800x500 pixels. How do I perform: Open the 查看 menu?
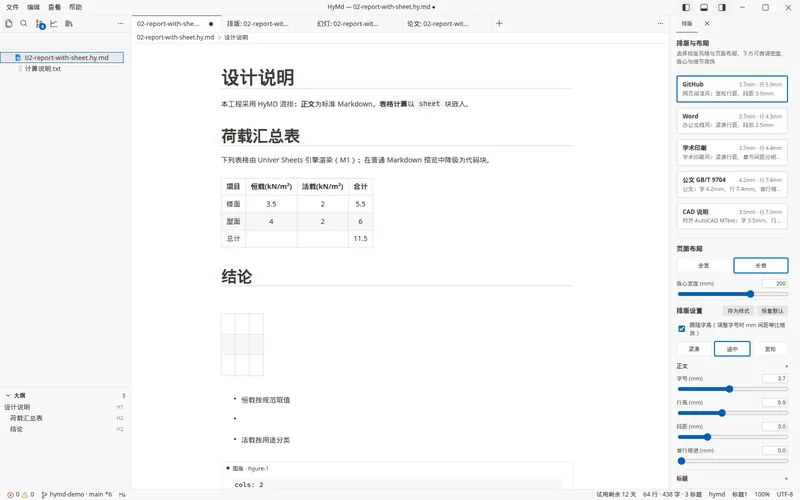(x=54, y=7)
